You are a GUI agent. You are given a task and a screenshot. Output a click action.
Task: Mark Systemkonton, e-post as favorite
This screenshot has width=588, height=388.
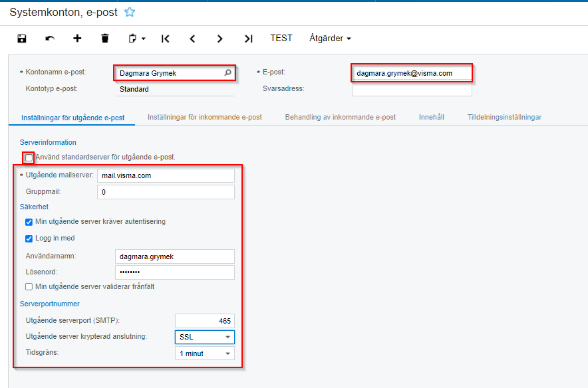click(x=130, y=12)
